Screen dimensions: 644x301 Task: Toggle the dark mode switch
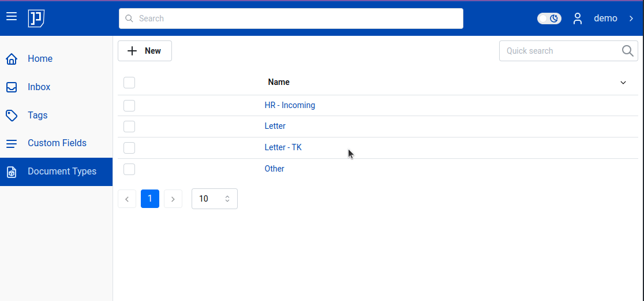[x=549, y=18]
